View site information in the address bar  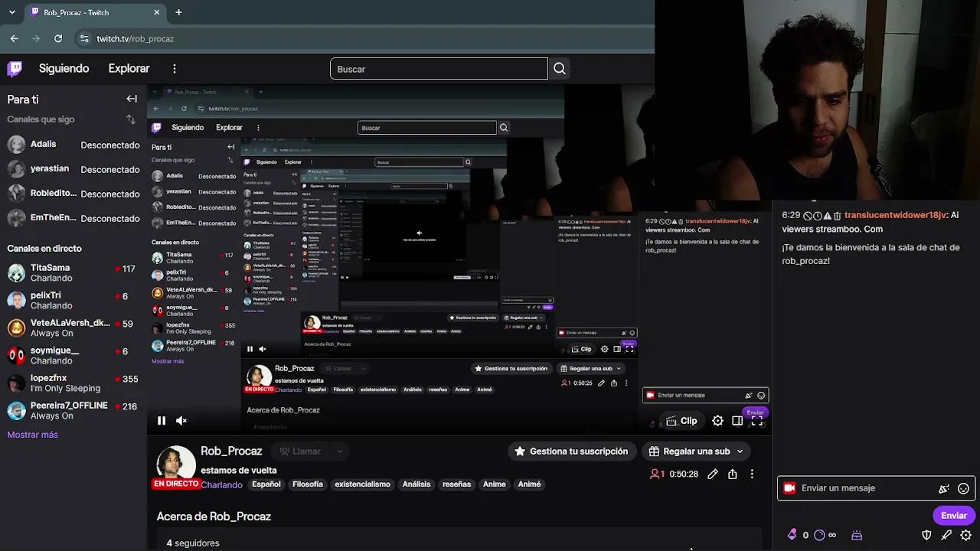pyautogui.click(x=83, y=38)
